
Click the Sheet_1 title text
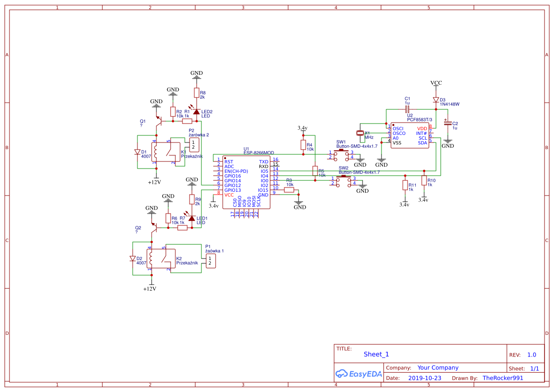coord(376,354)
